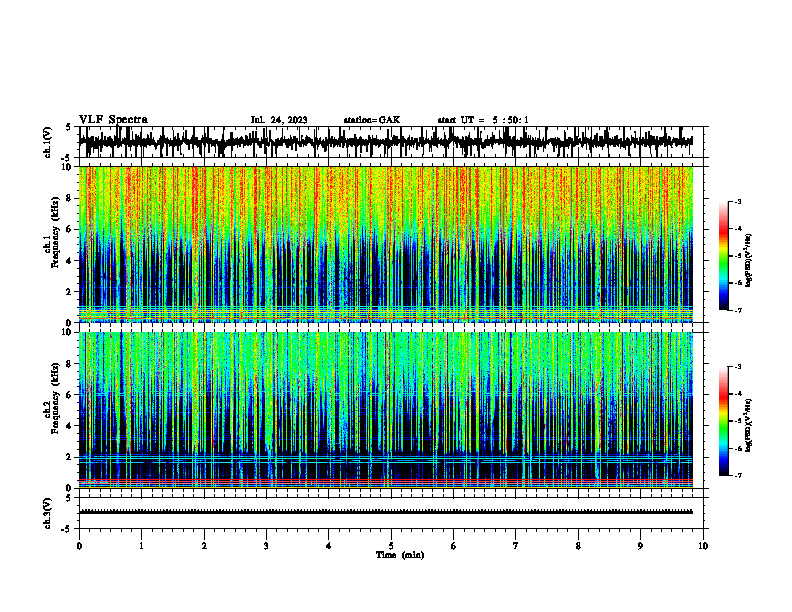This screenshot has height=612, width=792.
Task: Click the 7 minute tick label
Action: pyautogui.click(x=516, y=546)
